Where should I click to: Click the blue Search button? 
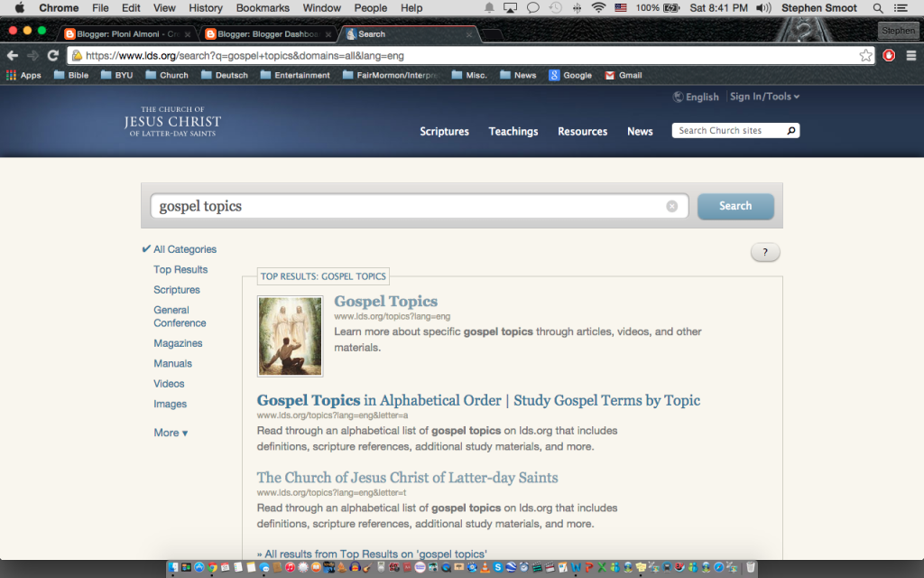click(735, 206)
